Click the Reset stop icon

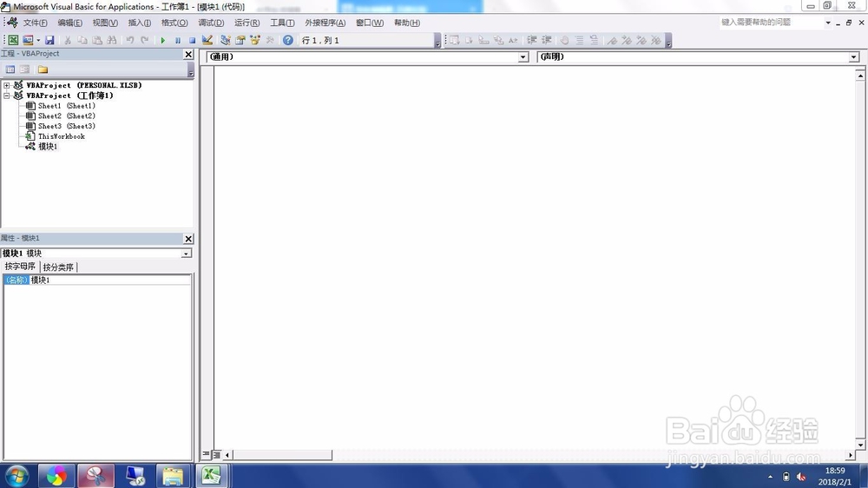(x=192, y=40)
